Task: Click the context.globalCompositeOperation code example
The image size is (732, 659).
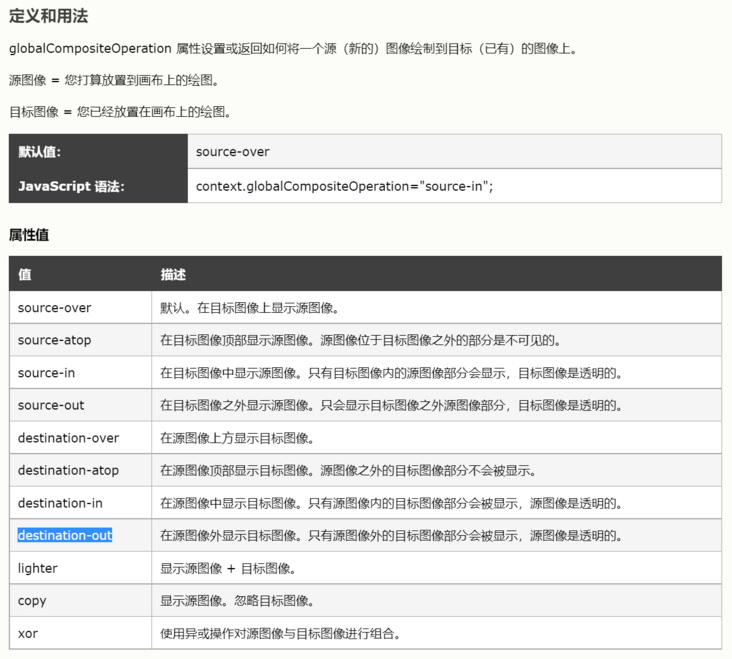Action: pyautogui.click(x=344, y=186)
